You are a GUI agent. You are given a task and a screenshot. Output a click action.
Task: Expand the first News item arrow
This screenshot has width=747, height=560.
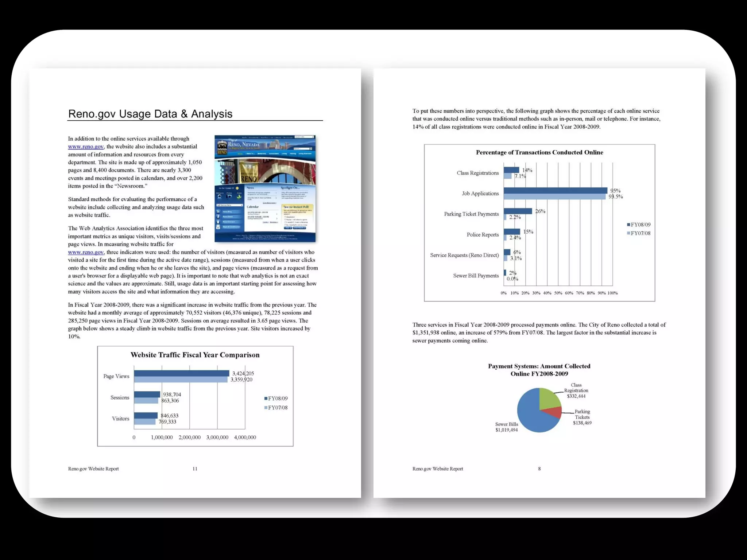coord(276,193)
